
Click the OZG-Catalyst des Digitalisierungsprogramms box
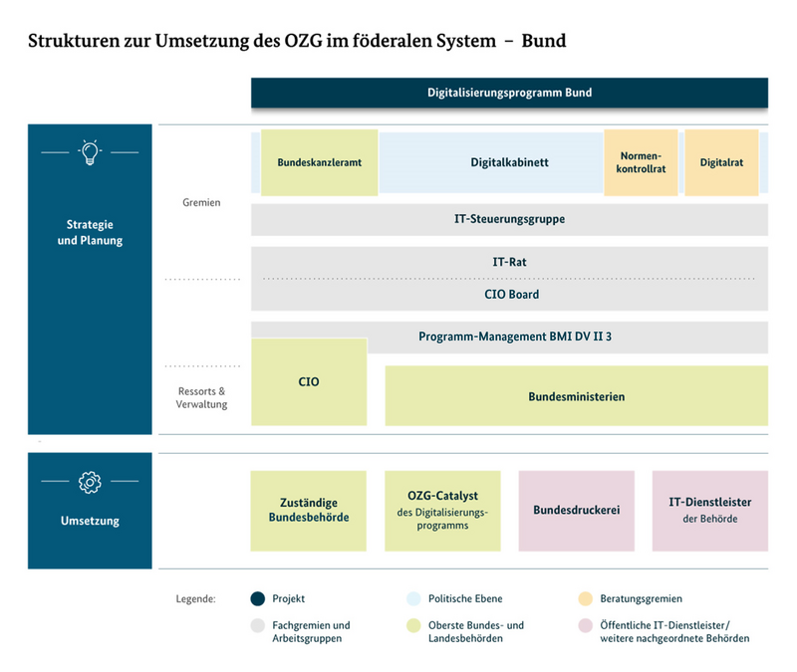point(443,511)
